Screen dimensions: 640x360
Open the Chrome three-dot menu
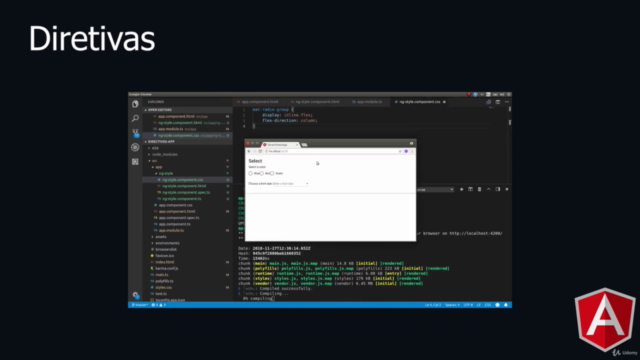412,151
